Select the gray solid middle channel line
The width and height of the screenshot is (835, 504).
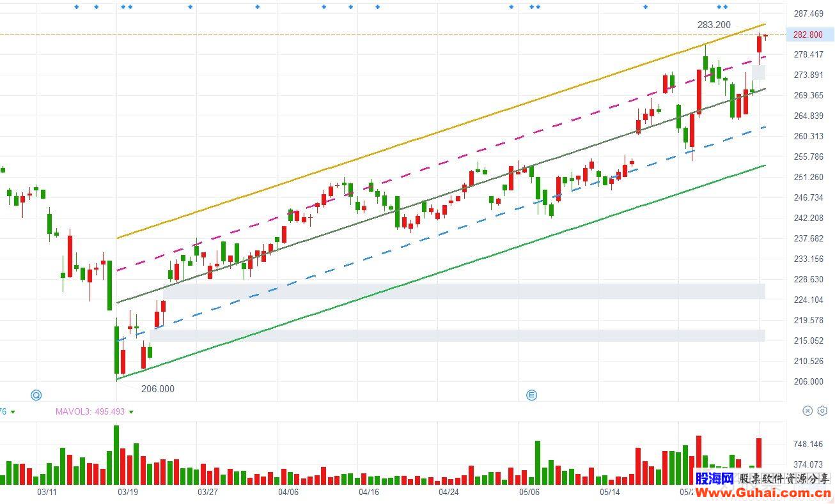pyautogui.click(x=441, y=195)
